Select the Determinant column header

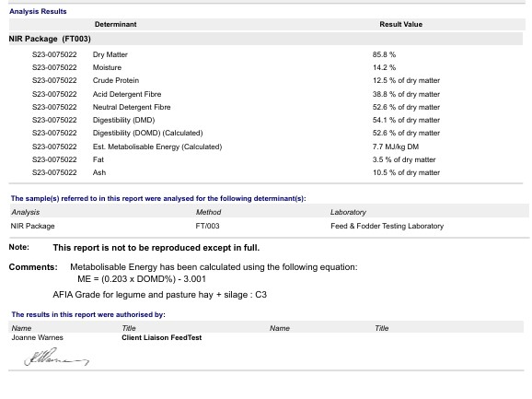[x=116, y=25]
